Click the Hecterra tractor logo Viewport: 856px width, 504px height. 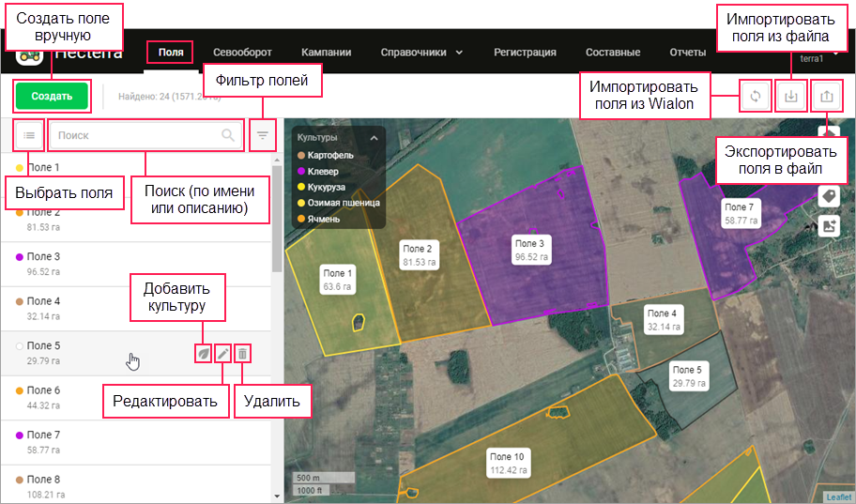tap(29, 55)
